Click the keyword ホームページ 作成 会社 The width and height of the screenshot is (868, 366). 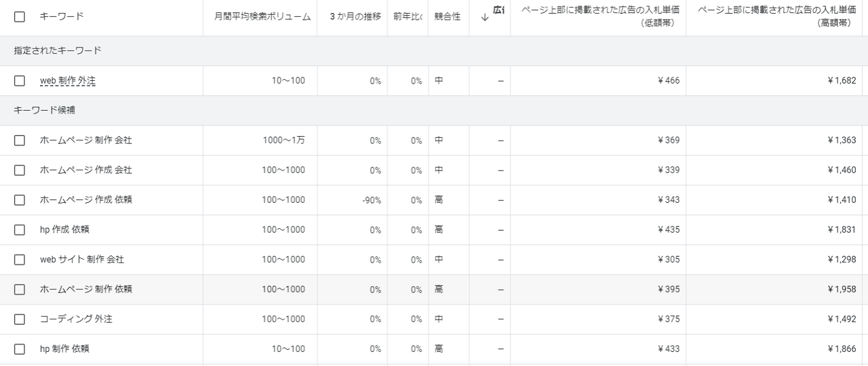[x=86, y=170]
